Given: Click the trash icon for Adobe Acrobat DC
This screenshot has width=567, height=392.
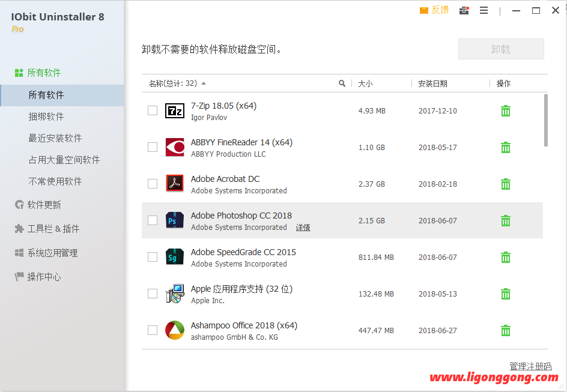Looking at the screenshot, I should [x=506, y=184].
